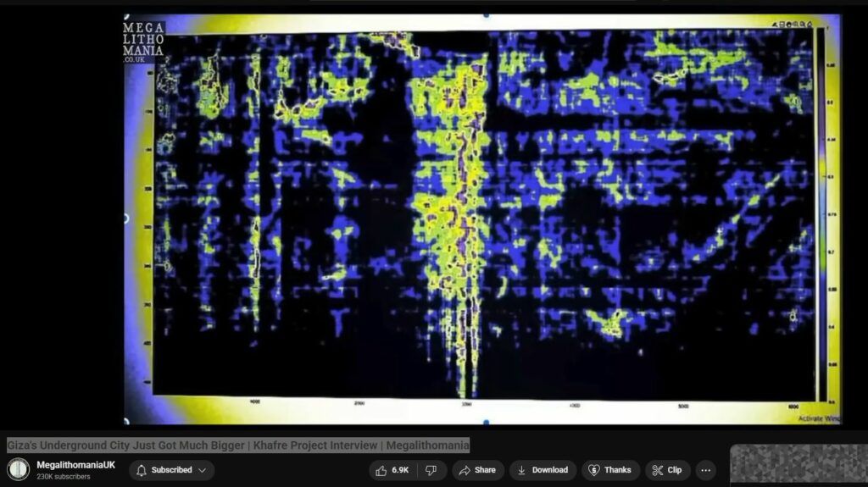
Task: Click the dislike thumbs-down icon
Action: coord(431,470)
